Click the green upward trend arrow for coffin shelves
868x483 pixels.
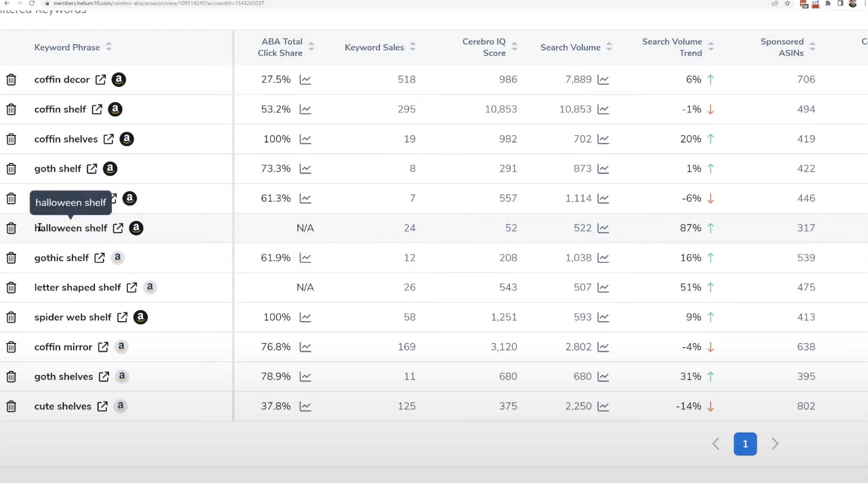[x=711, y=139]
